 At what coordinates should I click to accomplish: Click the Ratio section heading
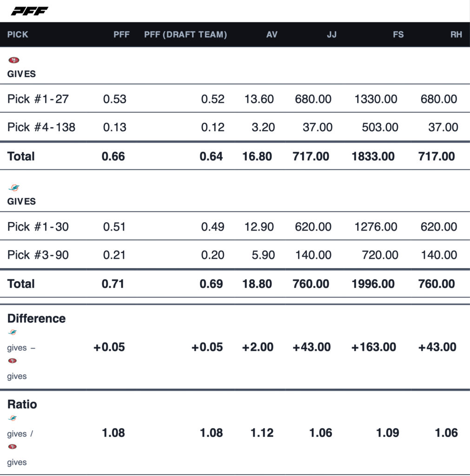22,404
